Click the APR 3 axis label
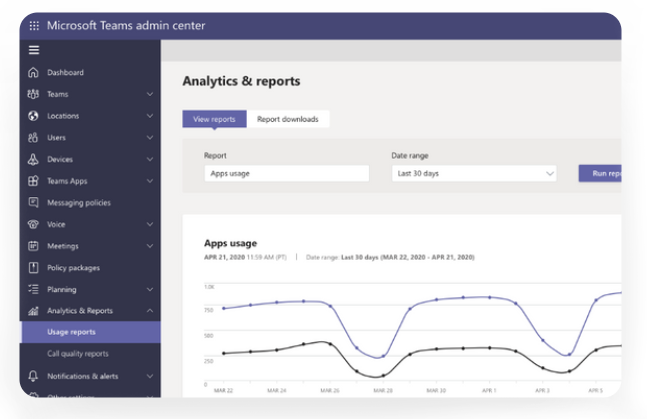Viewport: 647px width, 419px height. [x=542, y=390]
